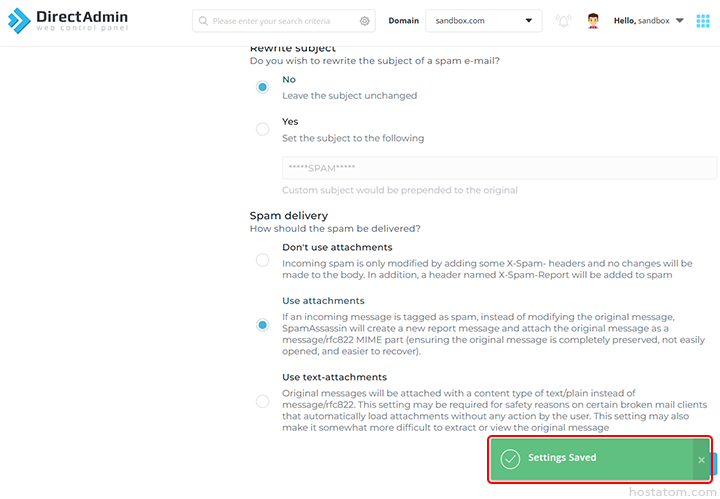Click the "Use attachments" option label
The width and height of the screenshot is (720, 499).
coord(323,300)
